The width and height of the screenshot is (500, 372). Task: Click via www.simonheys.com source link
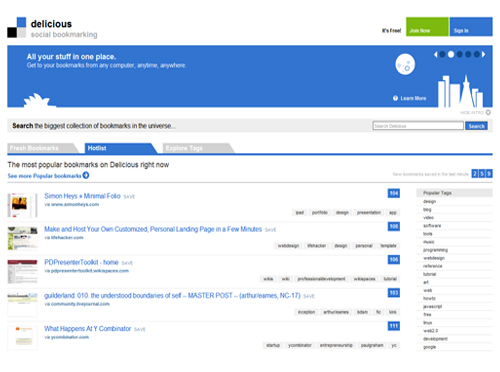(72, 204)
